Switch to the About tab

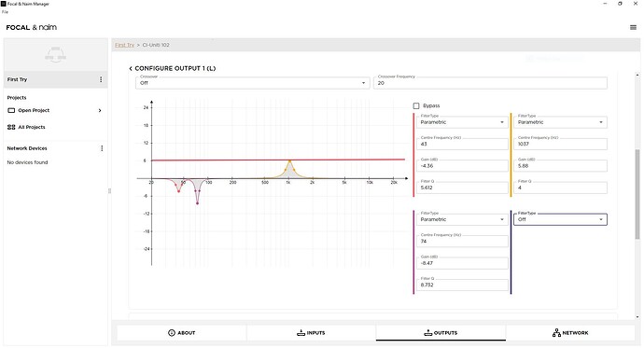(182, 333)
